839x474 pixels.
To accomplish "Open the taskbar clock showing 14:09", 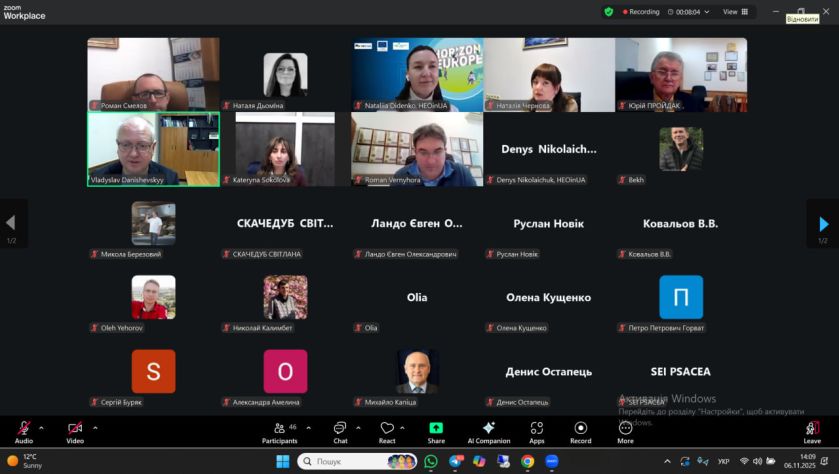I will [x=800, y=461].
